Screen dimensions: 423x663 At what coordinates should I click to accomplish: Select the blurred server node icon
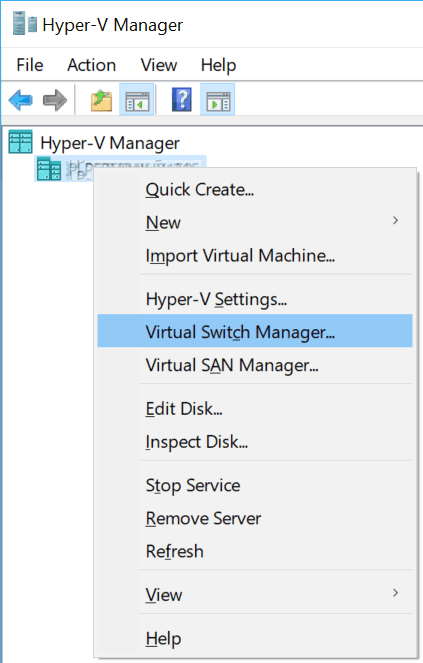click(x=49, y=169)
